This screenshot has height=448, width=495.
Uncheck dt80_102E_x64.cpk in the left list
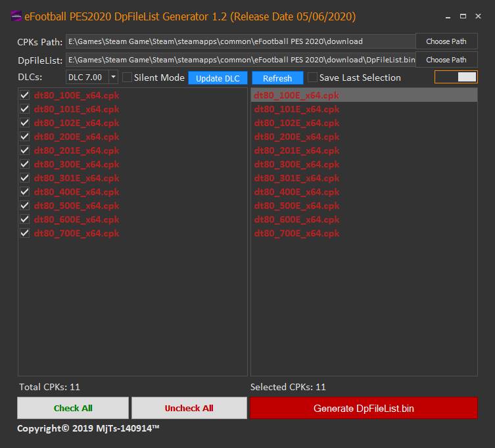(x=24, y=123)
